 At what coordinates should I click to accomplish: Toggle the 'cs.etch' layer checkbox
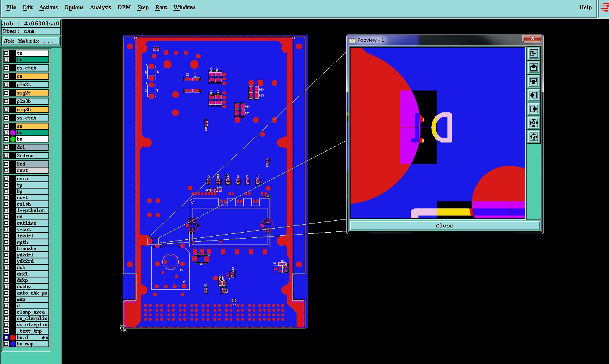coord(6,68)
